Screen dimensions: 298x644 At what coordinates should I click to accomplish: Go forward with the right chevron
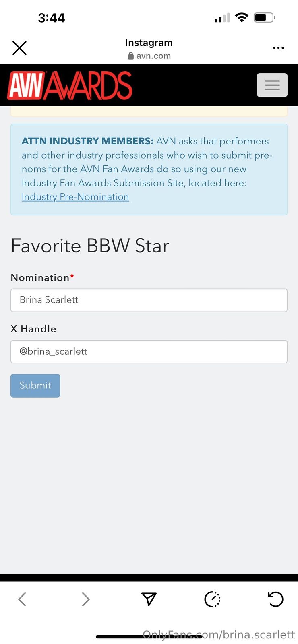(85, 599)
